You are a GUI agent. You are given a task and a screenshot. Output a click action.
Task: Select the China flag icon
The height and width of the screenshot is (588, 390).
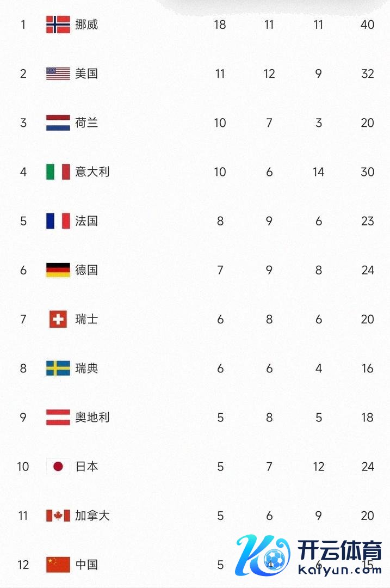[x=58, y=565]
